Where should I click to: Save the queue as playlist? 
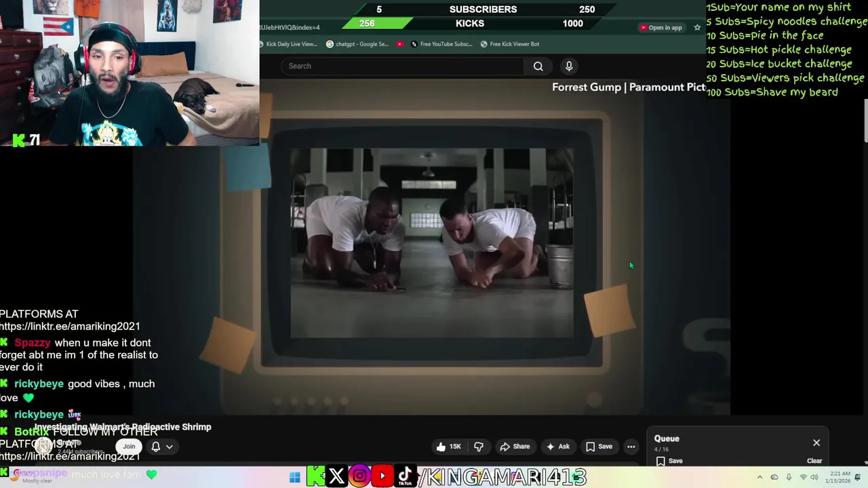click(669, 461)
